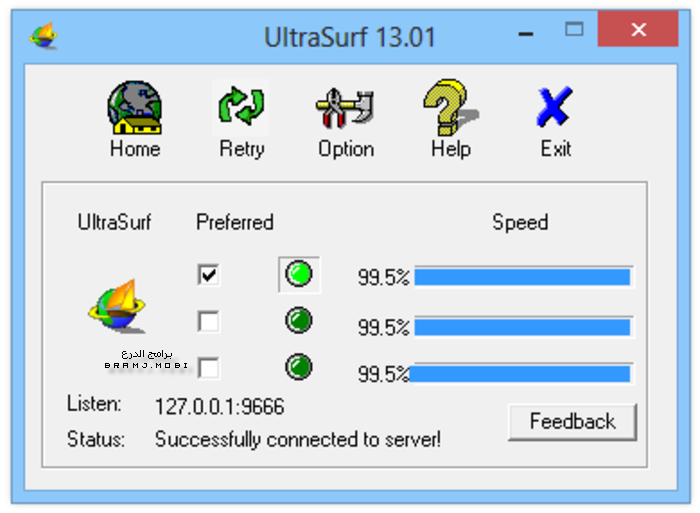Maximize the UltraSurf window
This screenshot has height=513, width=700.
(x=574, y=29)
